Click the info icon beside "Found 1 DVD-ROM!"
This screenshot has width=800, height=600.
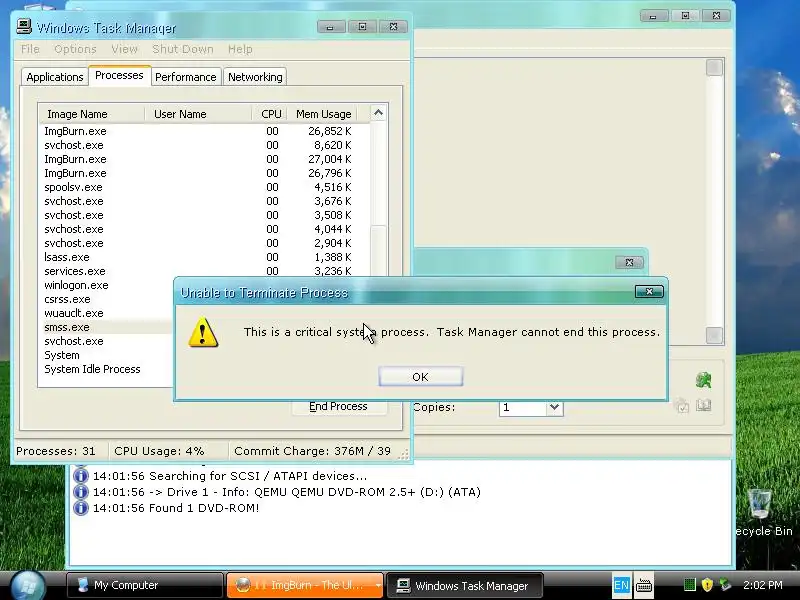tap(81, 508)
